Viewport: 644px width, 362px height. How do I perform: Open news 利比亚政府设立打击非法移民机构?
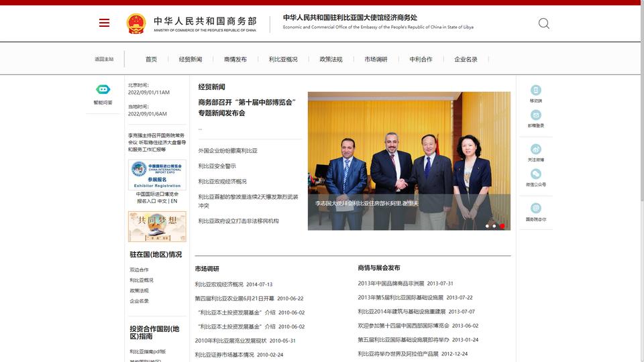coord(238,221)
